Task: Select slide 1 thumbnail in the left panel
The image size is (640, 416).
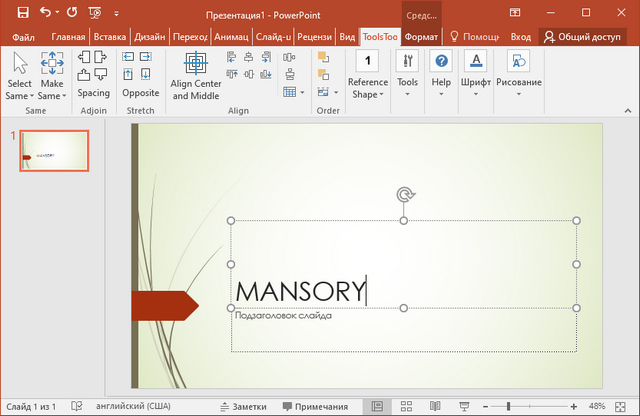Action: point(54,151)
